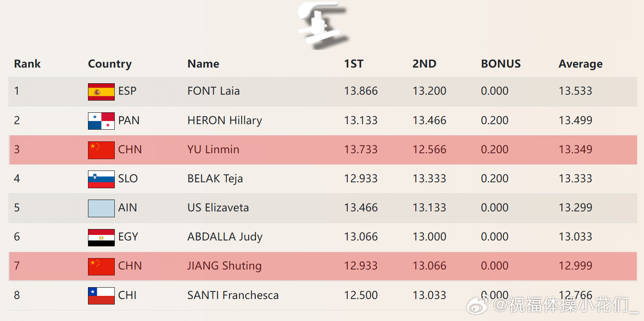Select the name HERON Hillary
The height and width of the screenshot is (321, 644).
click(x=224, y=120)
